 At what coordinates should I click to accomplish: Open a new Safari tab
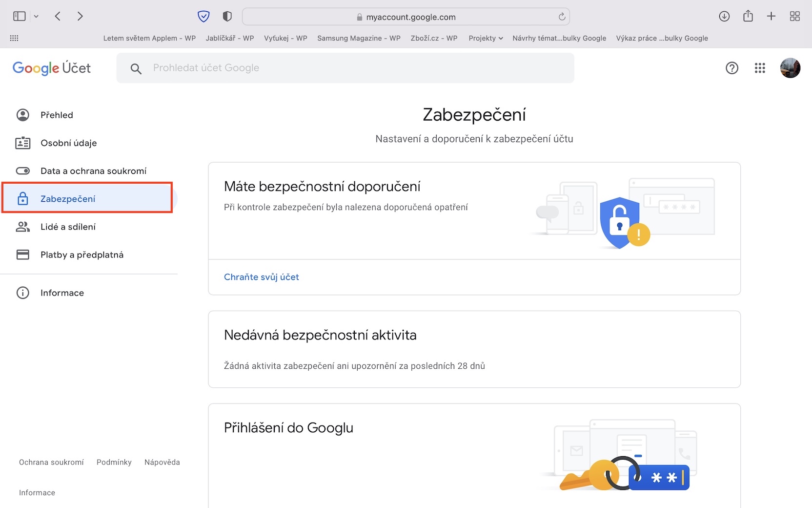(771, 17)
